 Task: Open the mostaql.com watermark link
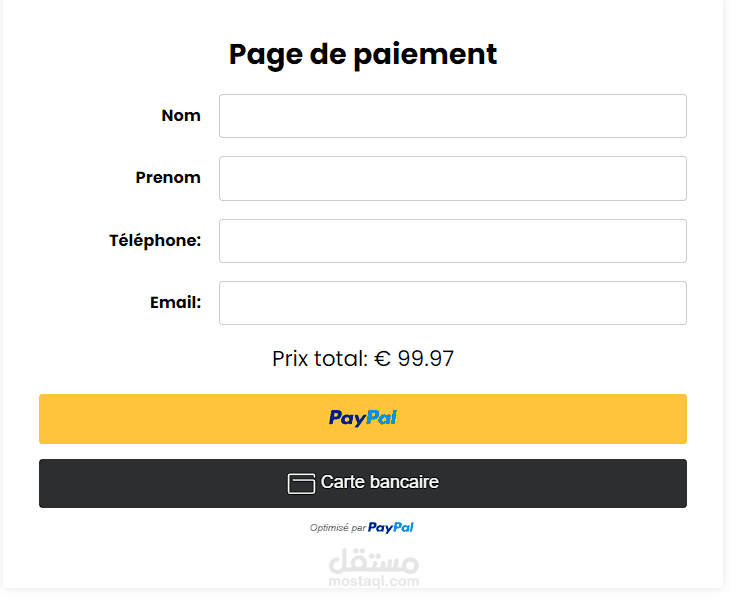click(x=373, y=581)
